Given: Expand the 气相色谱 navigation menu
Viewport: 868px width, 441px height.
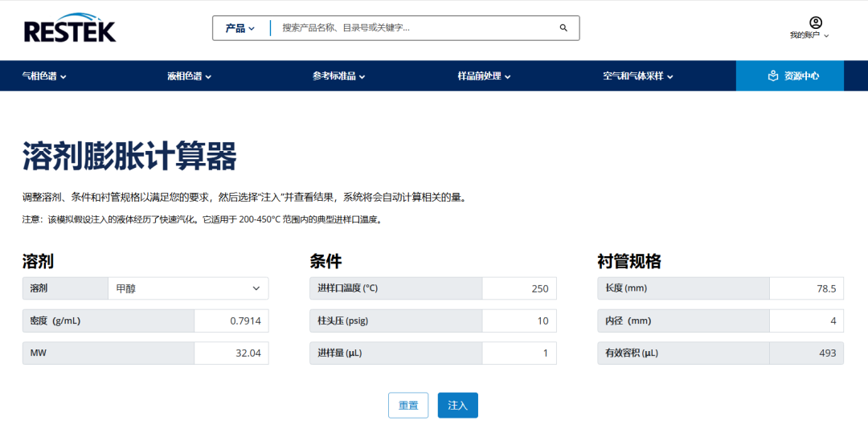Looking at the screenshot, I should pos(44,76).
